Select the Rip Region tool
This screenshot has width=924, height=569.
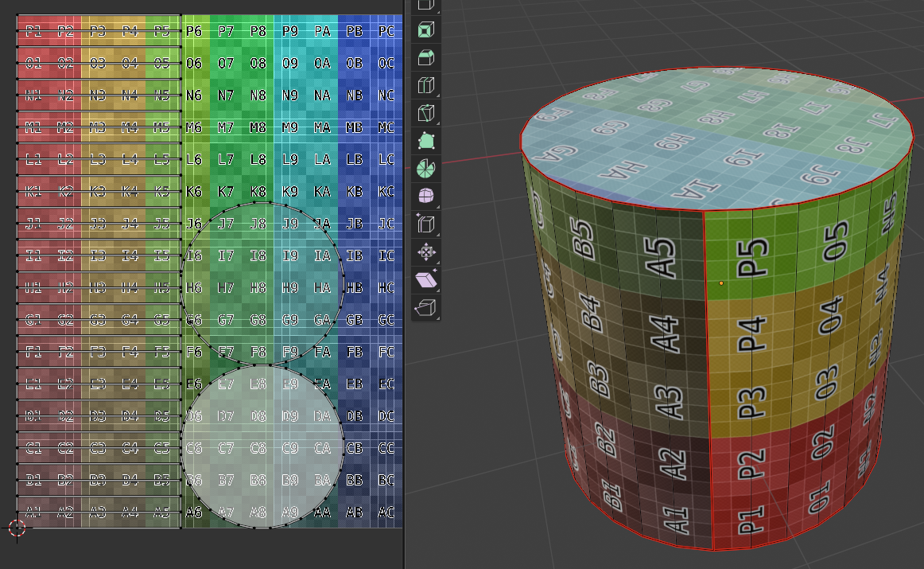426,307
